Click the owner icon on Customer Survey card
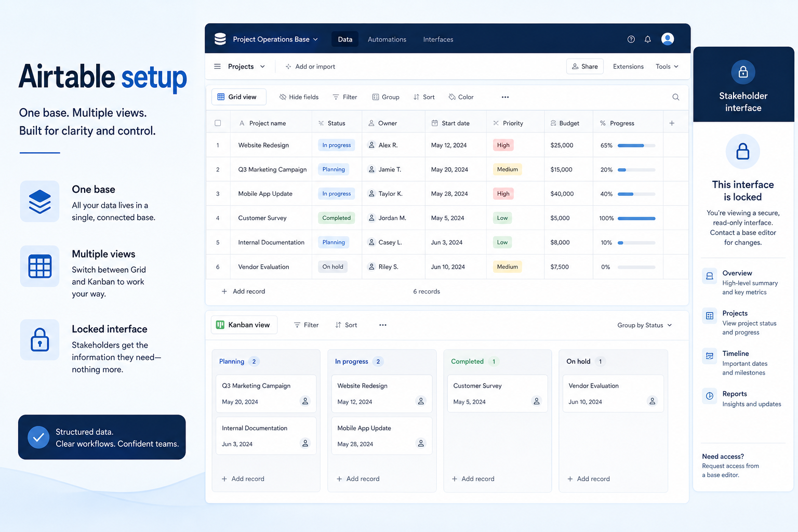 [537, 401]
